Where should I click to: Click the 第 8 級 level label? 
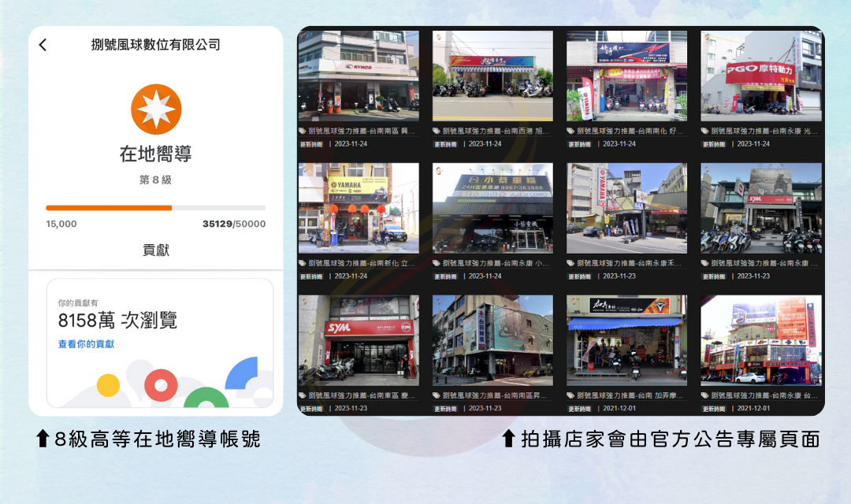[x=154, y=179]
